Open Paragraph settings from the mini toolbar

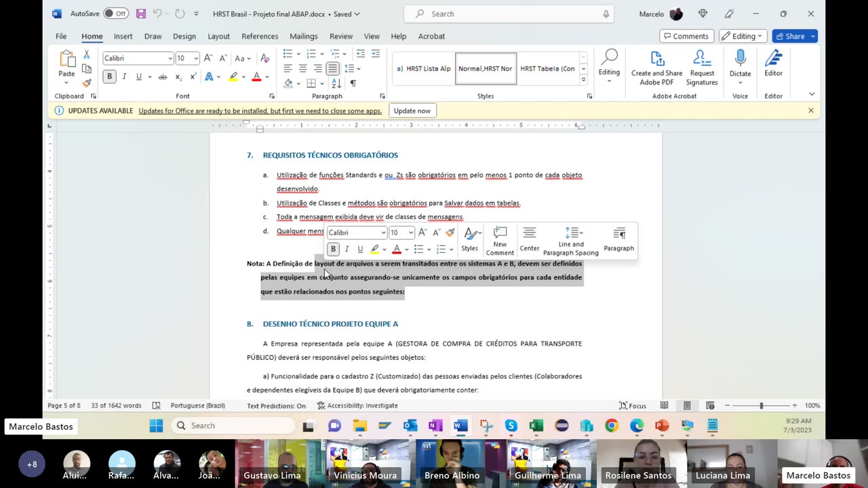[619, 240]
